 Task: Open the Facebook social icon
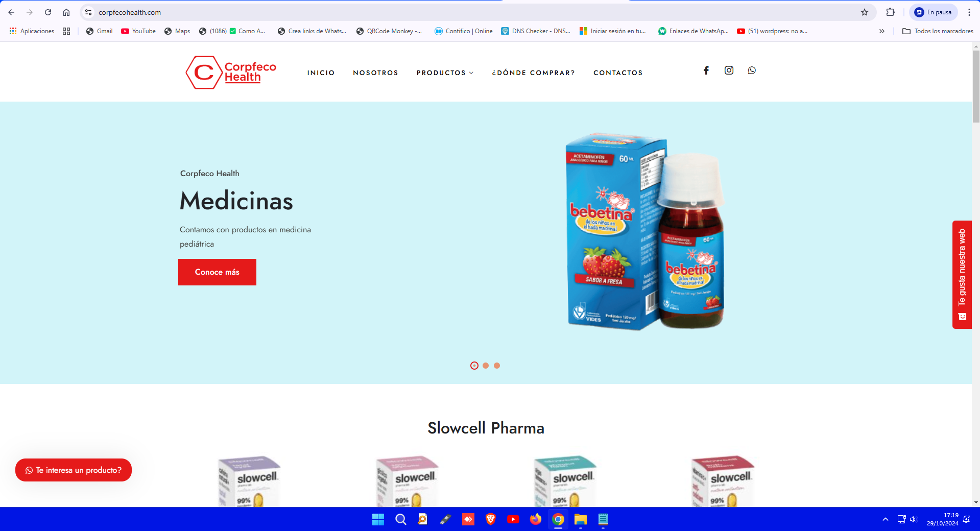coord(706,70)
